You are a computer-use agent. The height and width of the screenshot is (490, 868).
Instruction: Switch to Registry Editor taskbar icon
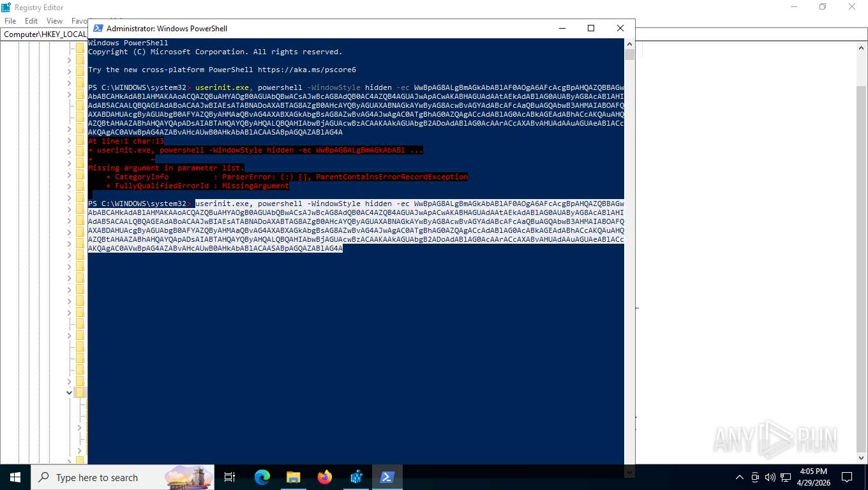(356, 477)
